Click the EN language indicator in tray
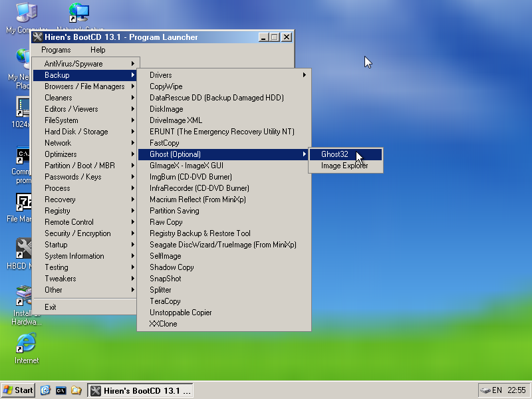 tap(497, 390)
